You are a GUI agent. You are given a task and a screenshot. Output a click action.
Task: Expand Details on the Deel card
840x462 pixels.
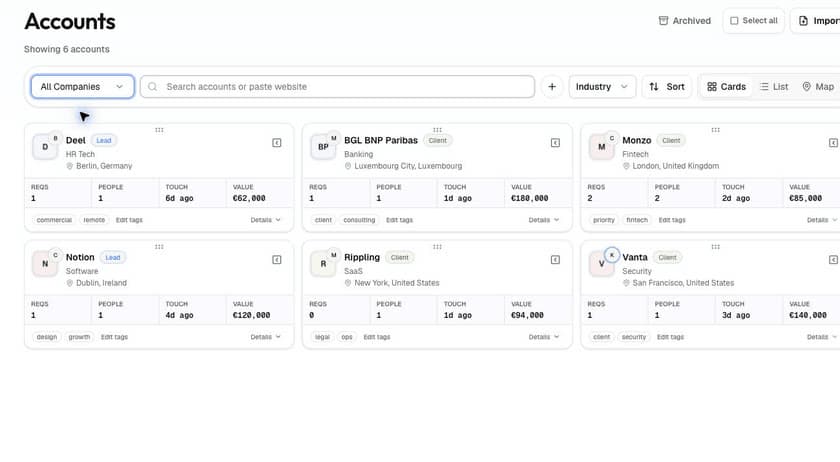click(265, 220)
